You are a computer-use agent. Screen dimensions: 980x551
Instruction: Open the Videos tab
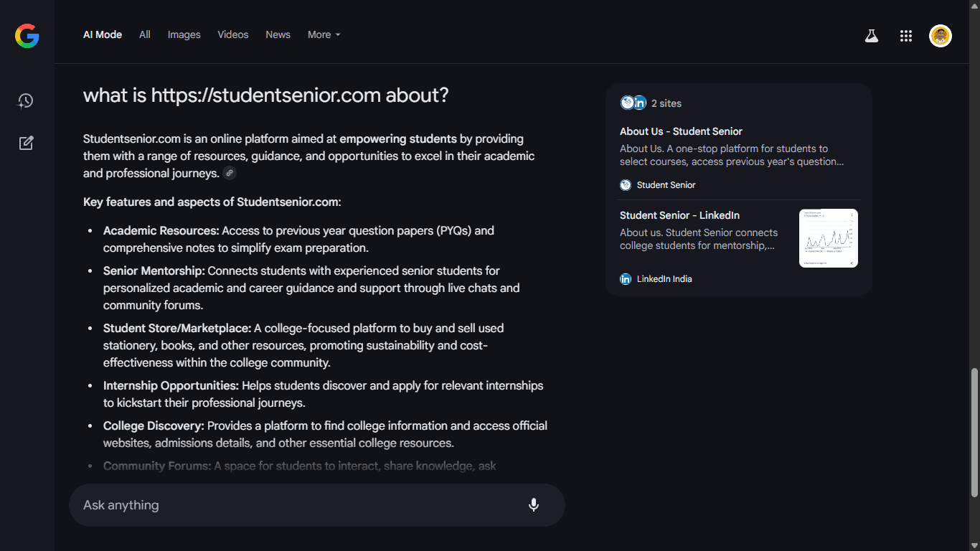233,34
